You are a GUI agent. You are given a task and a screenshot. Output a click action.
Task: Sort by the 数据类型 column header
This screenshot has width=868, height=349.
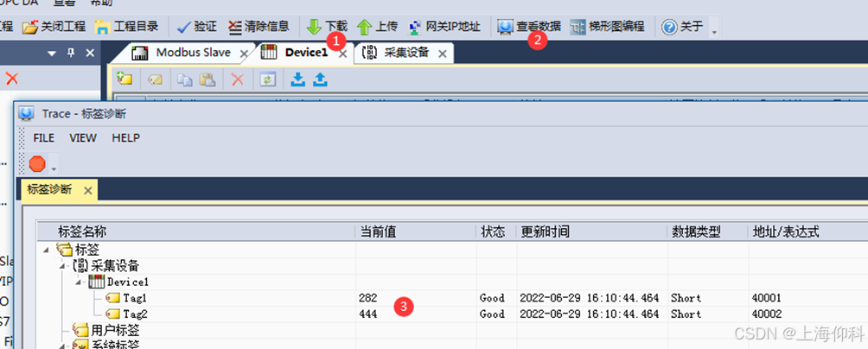(x=707, y=232)
